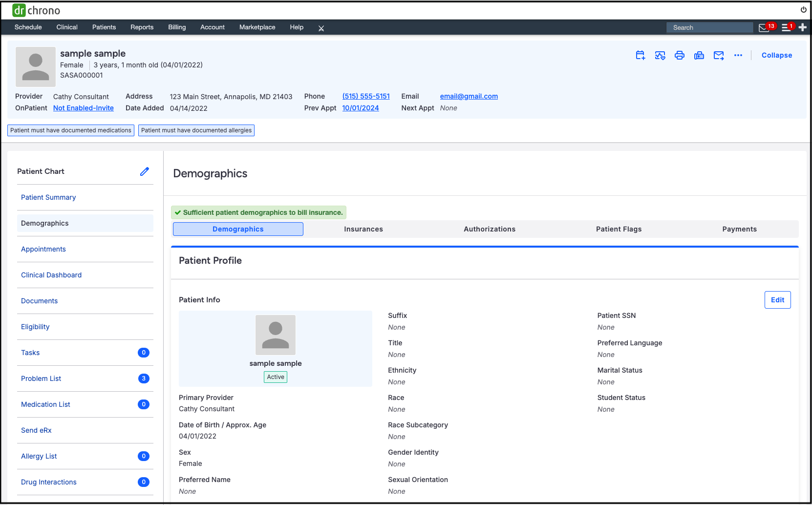
Task: Click into the Search field
Action: coord(709,28)
